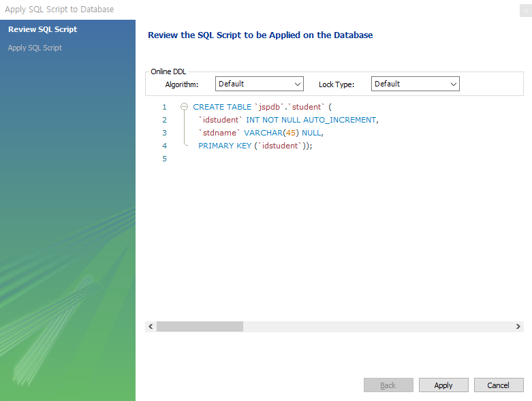The width and height of the screenshot is (532, 401).
Task: Select the Apply SQL Script step
Action: [35, 48]
